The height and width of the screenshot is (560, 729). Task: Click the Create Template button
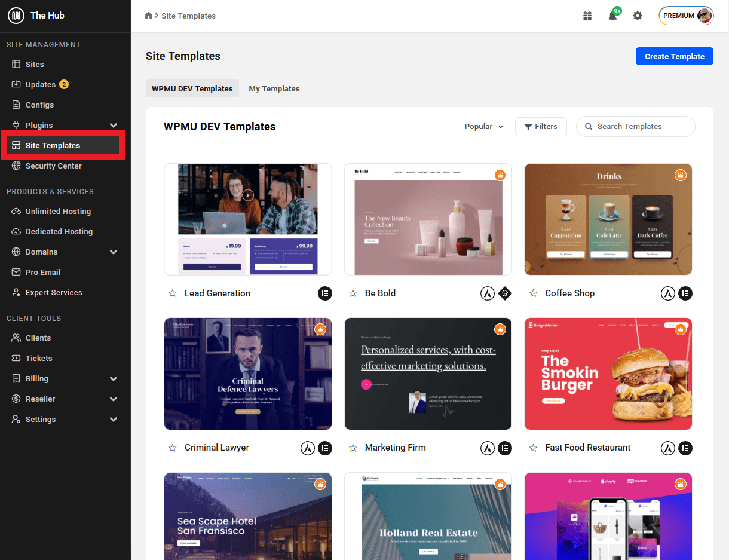[x=675, y=56]
